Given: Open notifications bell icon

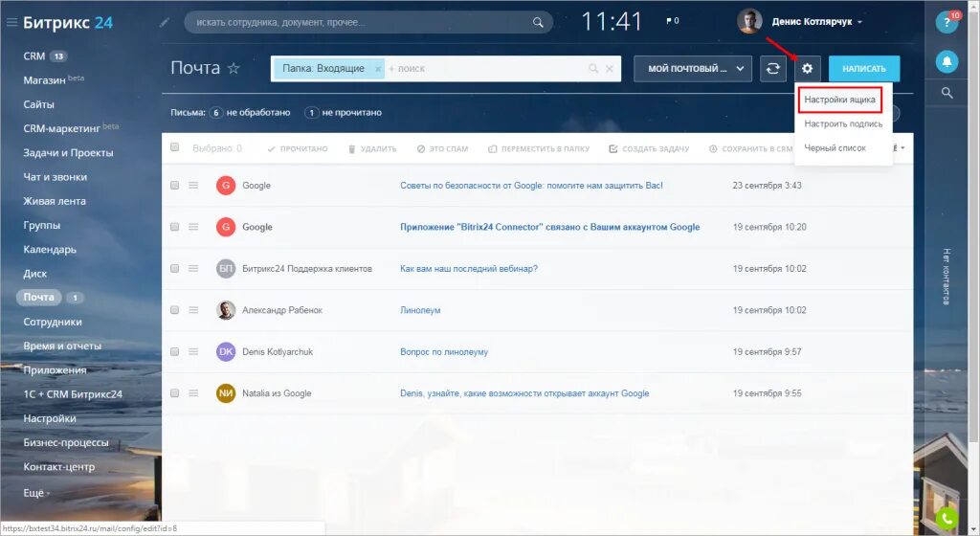Looking at the screenshot, I should point(947,61).
